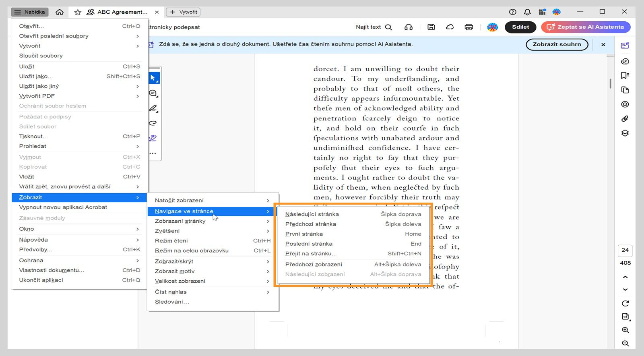Open the attachments paperclip panel

[625, 118]
